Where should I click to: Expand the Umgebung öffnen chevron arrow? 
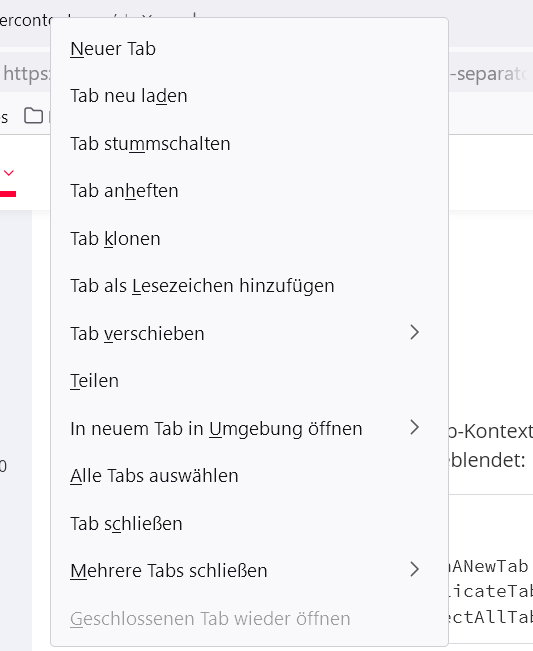coord(414,427)
